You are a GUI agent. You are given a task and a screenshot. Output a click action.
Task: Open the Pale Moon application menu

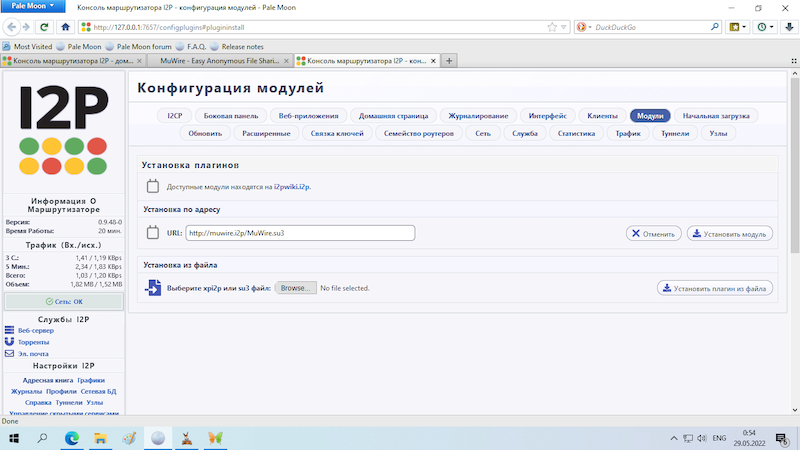[31, 7]
